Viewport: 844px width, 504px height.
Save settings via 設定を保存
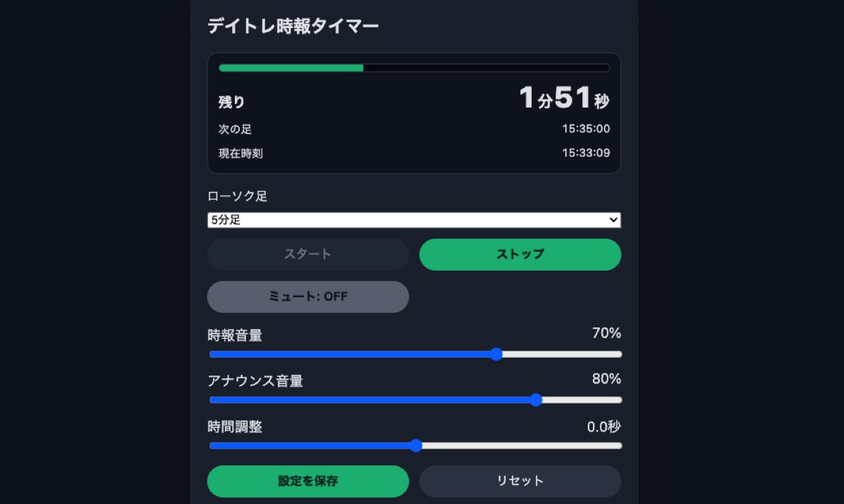coord(307,481)
